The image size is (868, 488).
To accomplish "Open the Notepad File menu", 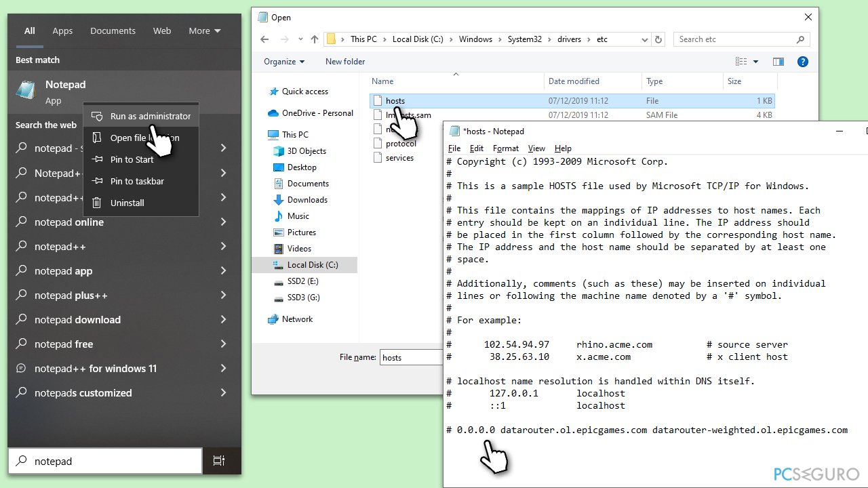I will [454, 148].
